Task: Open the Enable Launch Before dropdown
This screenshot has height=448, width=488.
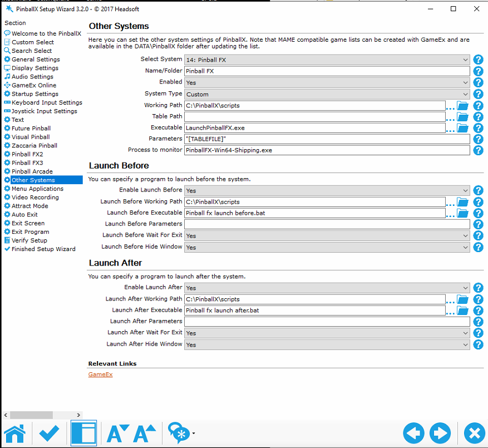Action: pyautogui.click(x=327, y=190)
